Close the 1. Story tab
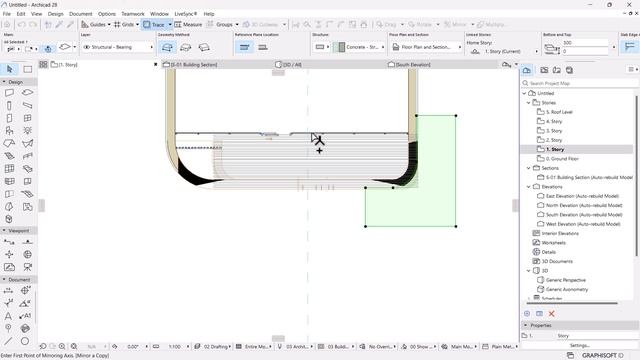 [156, 64]
